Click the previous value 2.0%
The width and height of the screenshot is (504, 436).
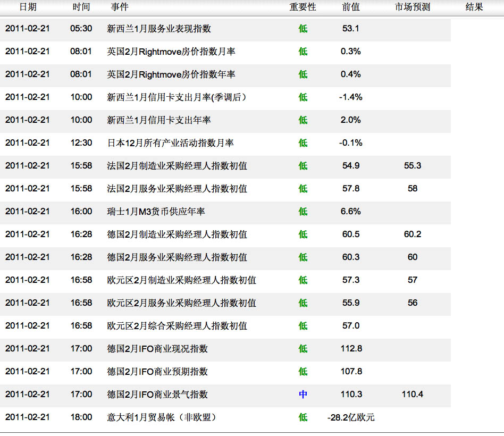click(351, 120)
